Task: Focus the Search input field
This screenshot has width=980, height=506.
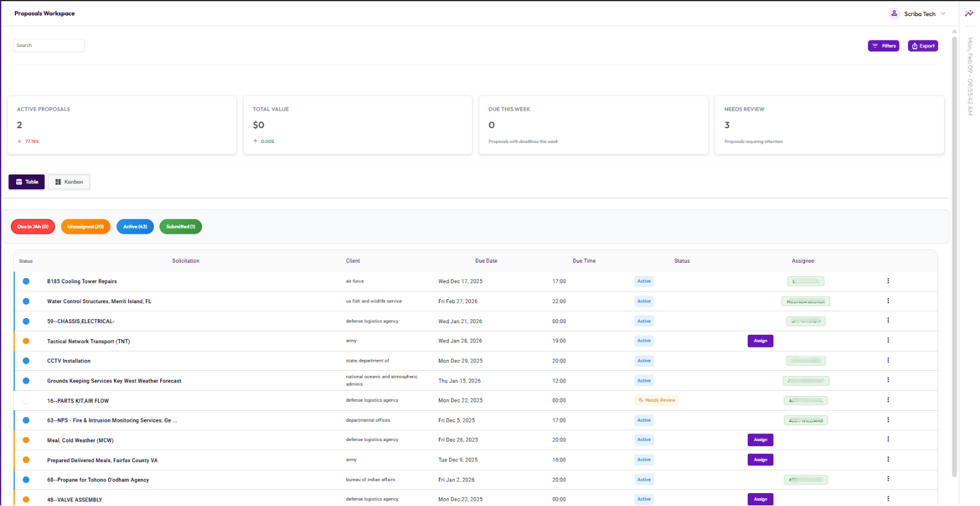Action: pos(49,45)
